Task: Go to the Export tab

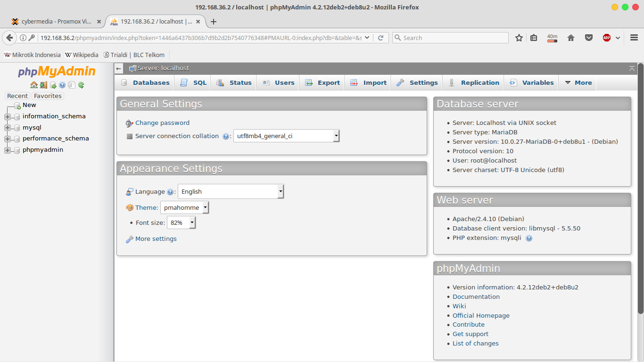Action: pos(322,82)
